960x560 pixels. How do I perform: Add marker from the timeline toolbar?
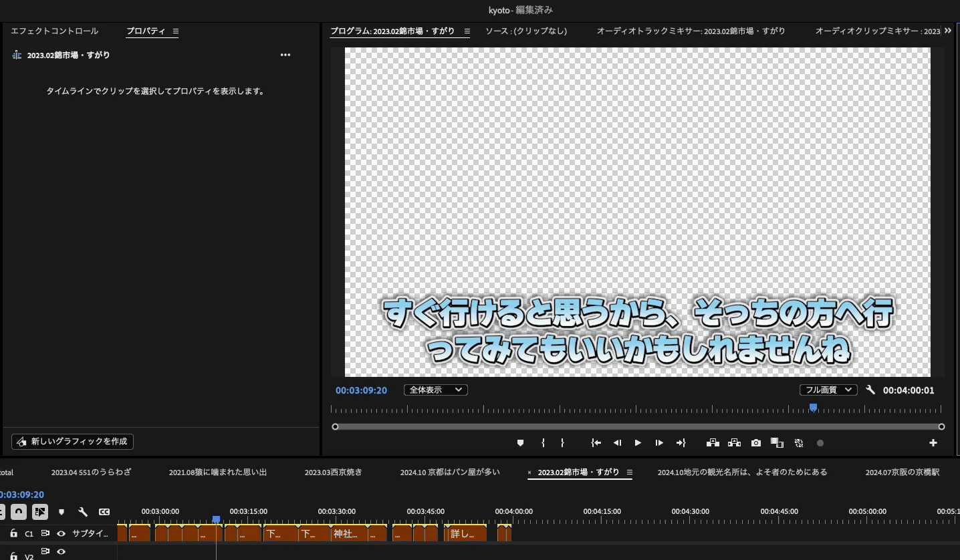[62, 512]
